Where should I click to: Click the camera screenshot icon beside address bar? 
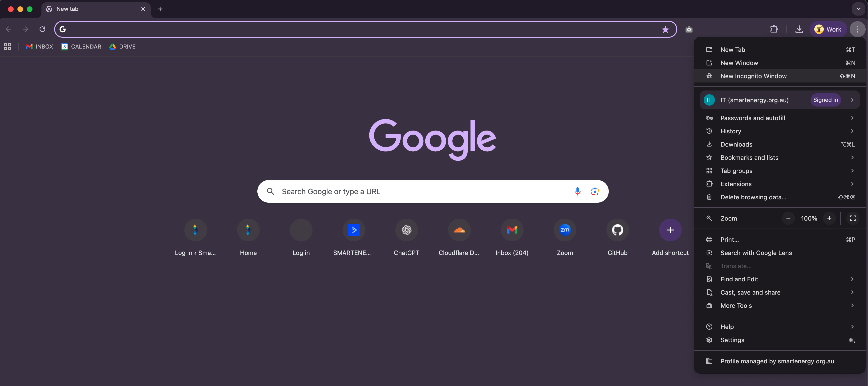click(689, 29)
